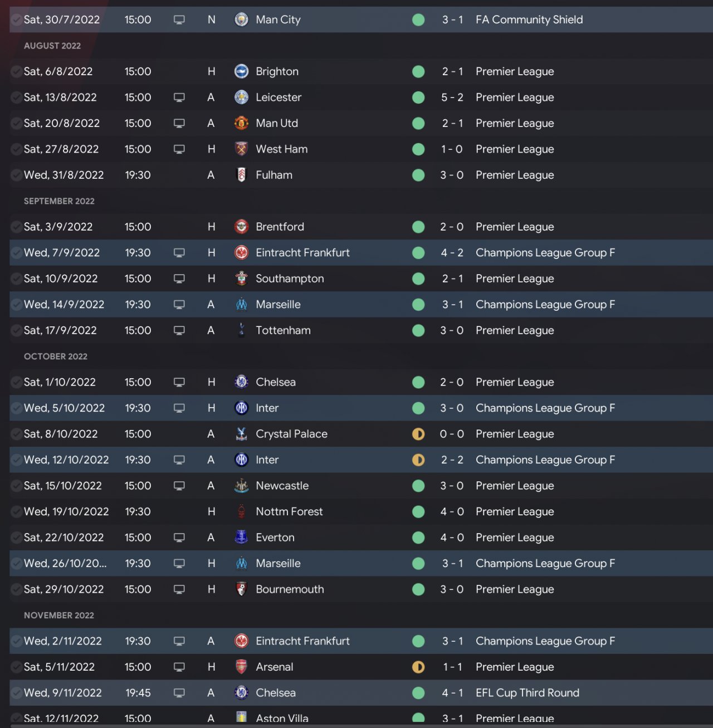Open FA Community Shield competition link
The image size is (713, 728).
coord(529,20)
